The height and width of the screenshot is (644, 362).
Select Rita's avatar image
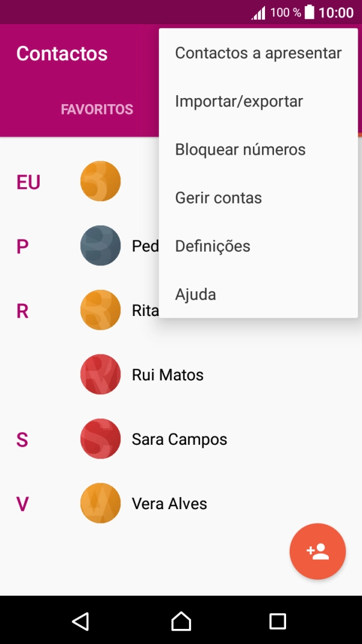coord(100,309)
